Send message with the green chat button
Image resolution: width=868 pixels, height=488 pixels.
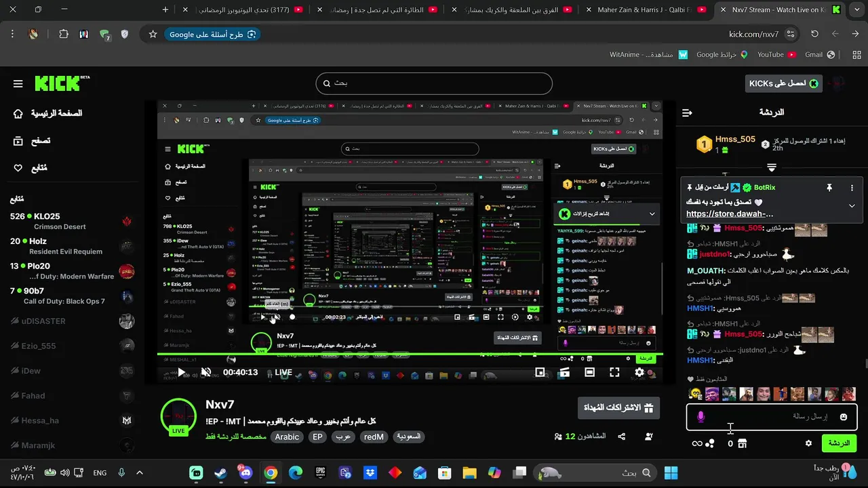point(839,443)
